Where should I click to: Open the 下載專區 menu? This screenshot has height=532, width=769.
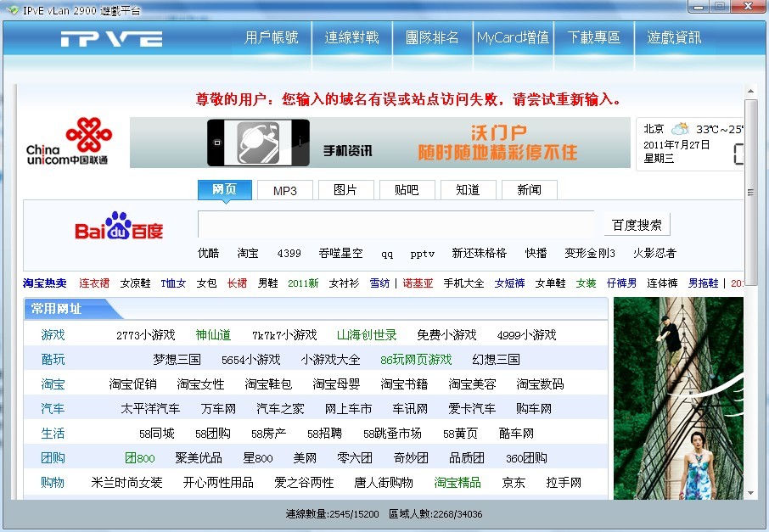pyautogui.click(x=593, y=37)
